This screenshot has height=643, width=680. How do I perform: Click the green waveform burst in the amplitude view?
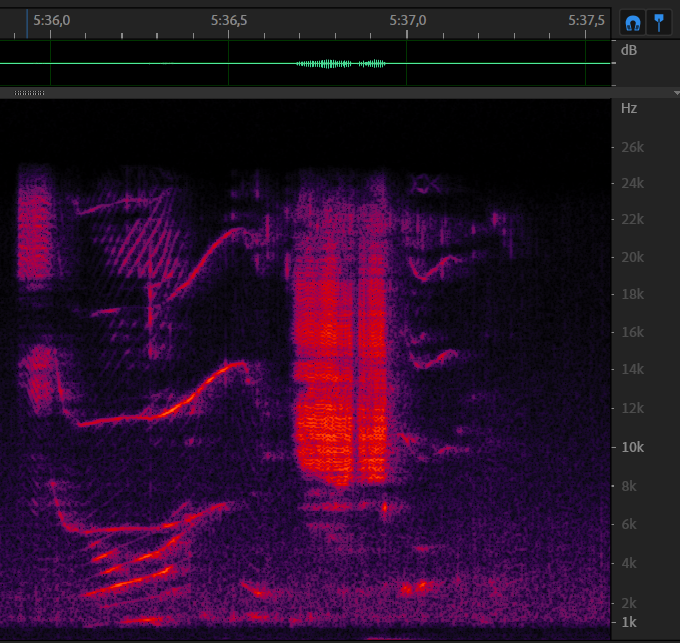click(341, 64)
